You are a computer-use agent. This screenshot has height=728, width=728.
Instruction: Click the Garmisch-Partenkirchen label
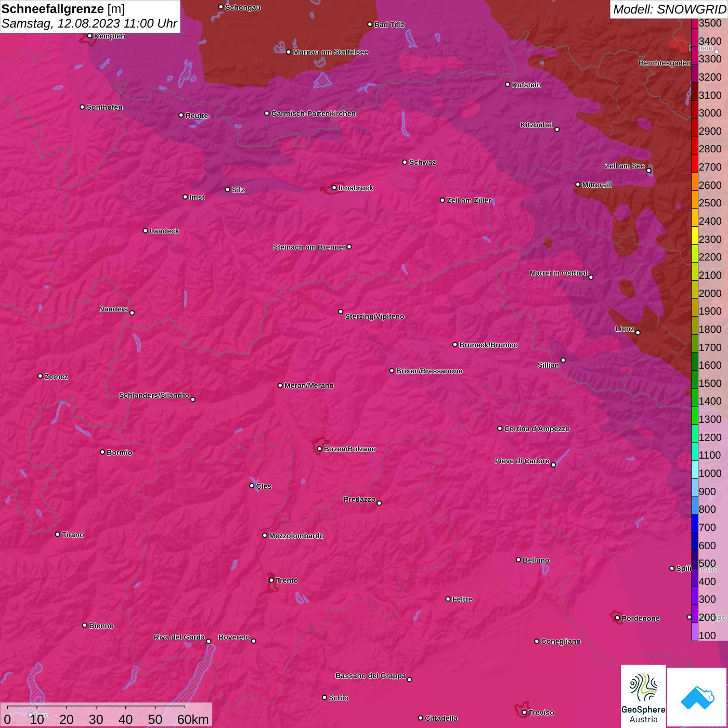click(x=314, y=113)
